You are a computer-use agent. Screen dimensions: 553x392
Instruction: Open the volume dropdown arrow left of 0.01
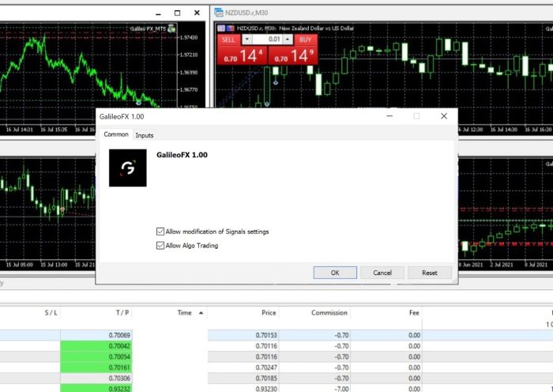point(246,40)
